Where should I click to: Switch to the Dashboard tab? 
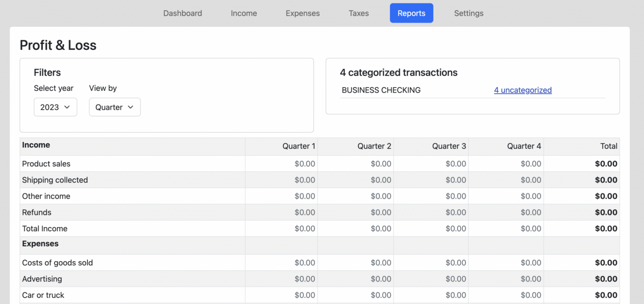coord(182,13)
